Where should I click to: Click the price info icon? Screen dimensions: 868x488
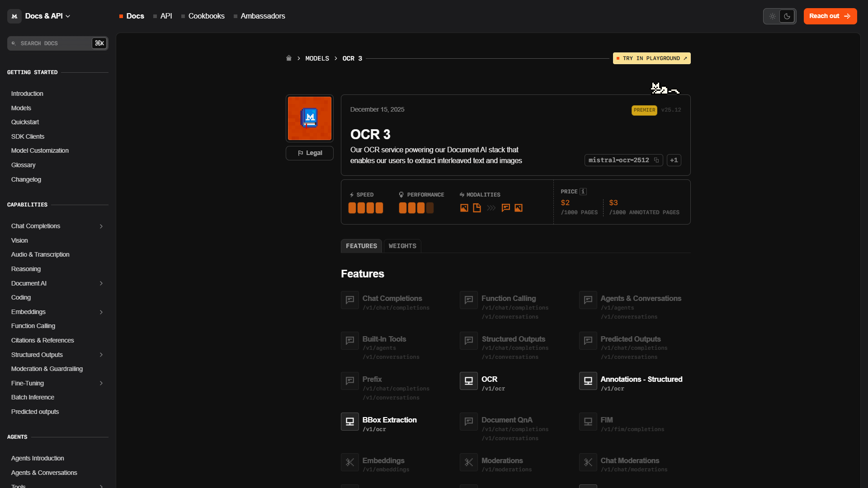(x=583, y=192)
